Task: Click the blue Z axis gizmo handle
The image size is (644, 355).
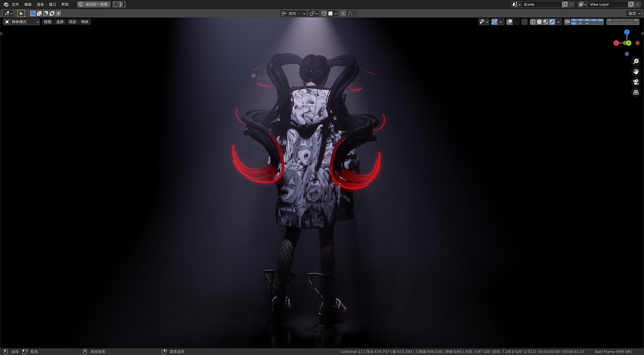Action: tap(627, 32)
